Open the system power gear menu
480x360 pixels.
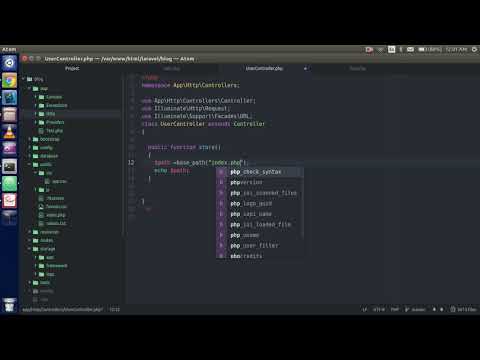click(x=474, y=49)
